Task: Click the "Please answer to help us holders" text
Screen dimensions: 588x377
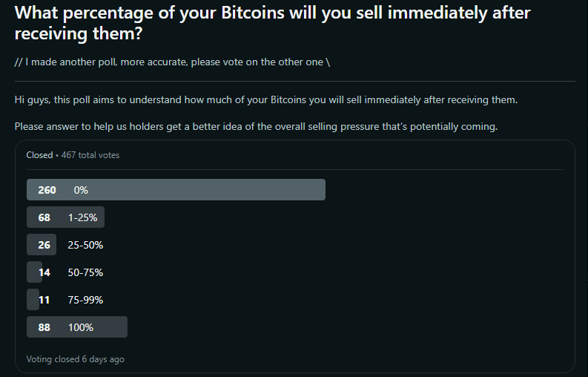Action: (x=256, y=126)
